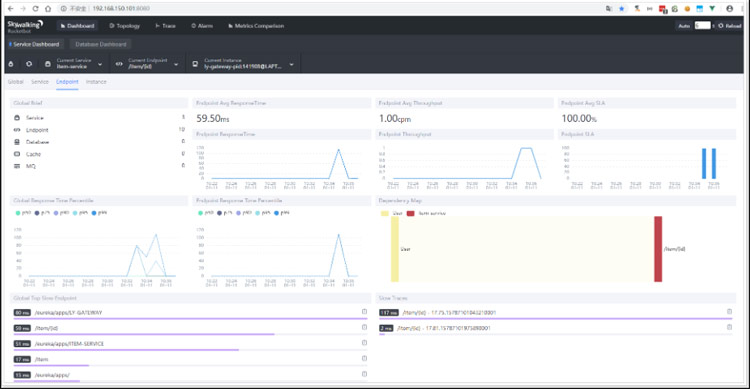Click the Current Instance chevron arrow
Viewport: 750px width, 389px height.
pos(291,64)
